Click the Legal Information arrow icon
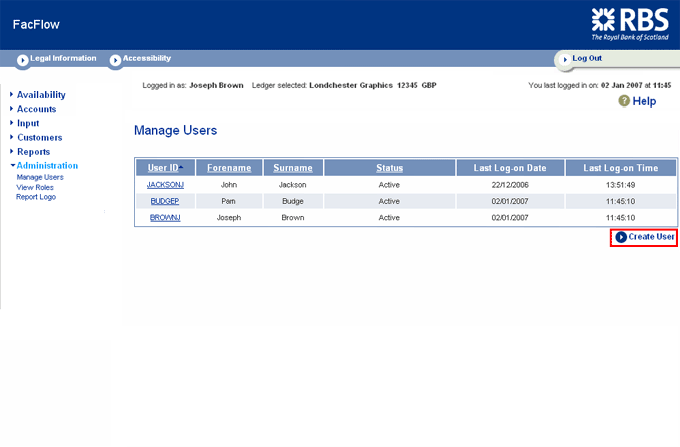This screenshot has height=447, width=680. click(x=22, y=60)
